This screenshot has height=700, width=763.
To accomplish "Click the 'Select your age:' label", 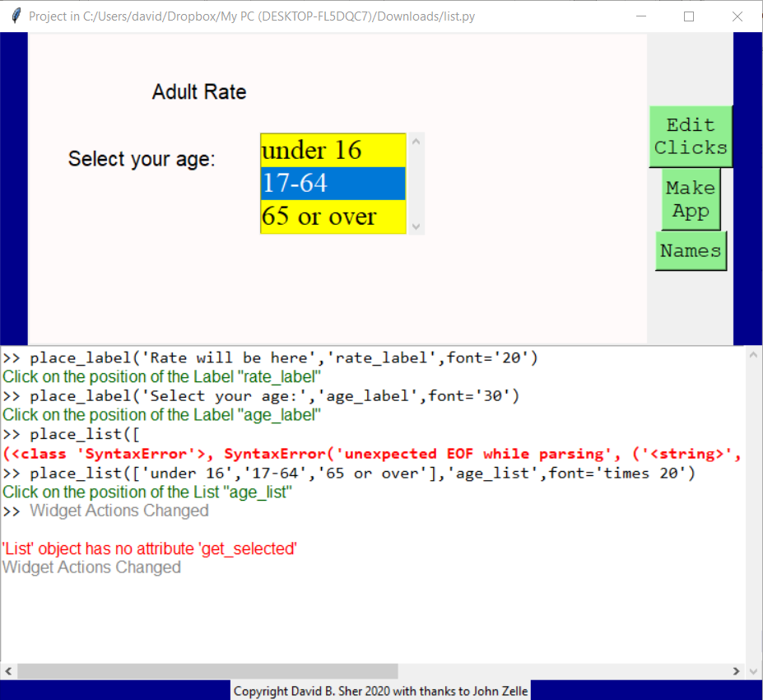I will tap(142, 159).
